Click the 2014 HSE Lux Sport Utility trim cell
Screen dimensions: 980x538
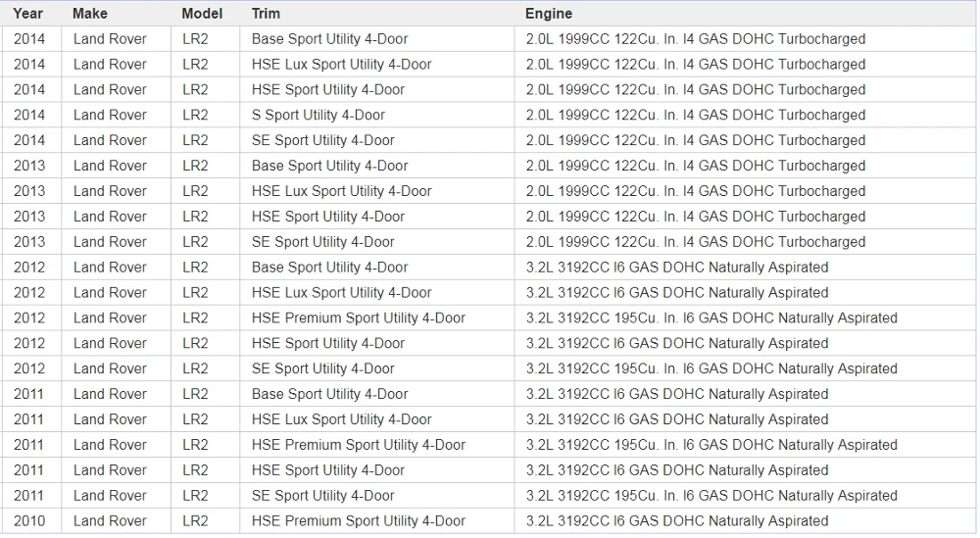click(x=341, y=65)
